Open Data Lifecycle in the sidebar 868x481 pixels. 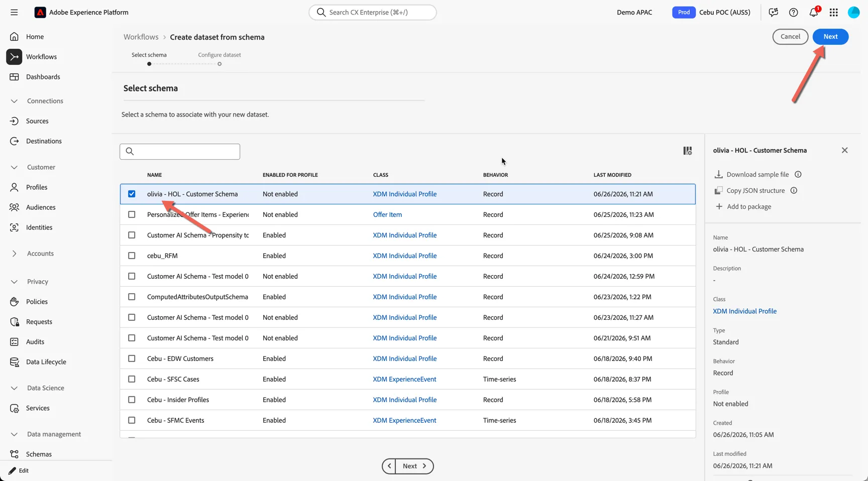pos(46,362)
